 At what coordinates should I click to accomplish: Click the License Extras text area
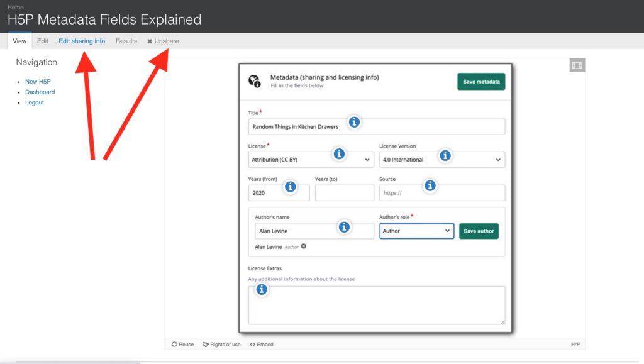[x=377, y=306]
